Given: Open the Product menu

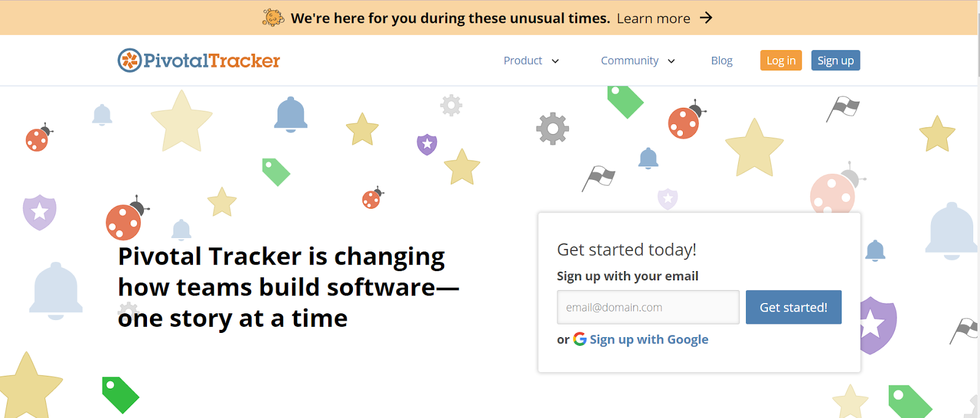Looking at the screenshot, I should 522,61.
